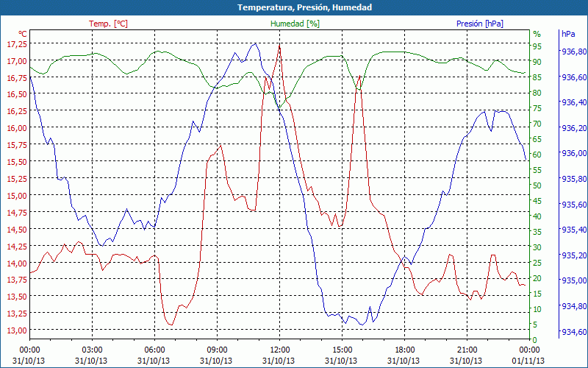Select the green "Humedad [%]" legend label
This screenshot has width=588, height=368.
coord(295,24)
